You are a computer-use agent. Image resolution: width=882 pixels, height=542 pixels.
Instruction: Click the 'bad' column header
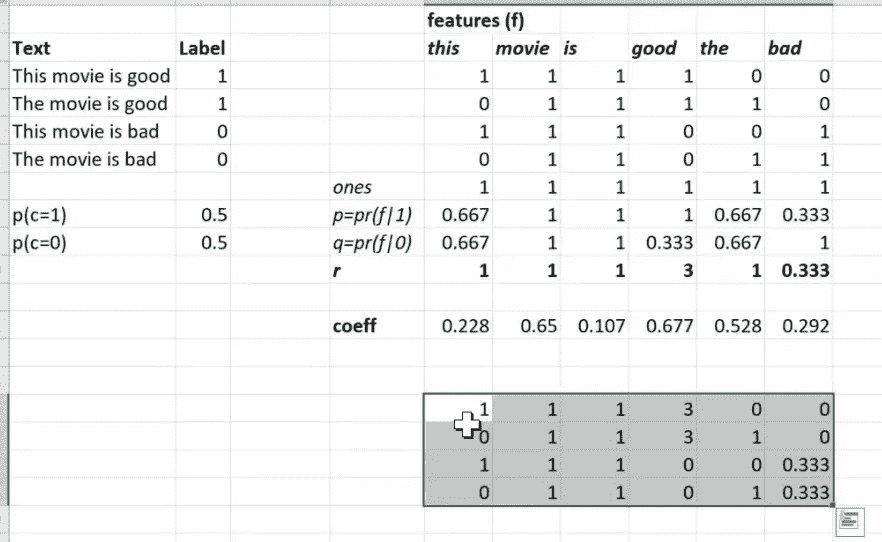click(x=785, y=48)
